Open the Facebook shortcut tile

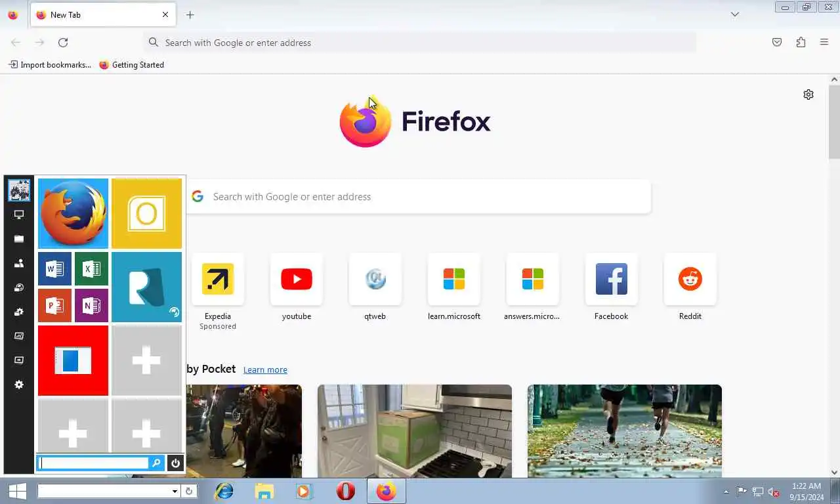612,280
